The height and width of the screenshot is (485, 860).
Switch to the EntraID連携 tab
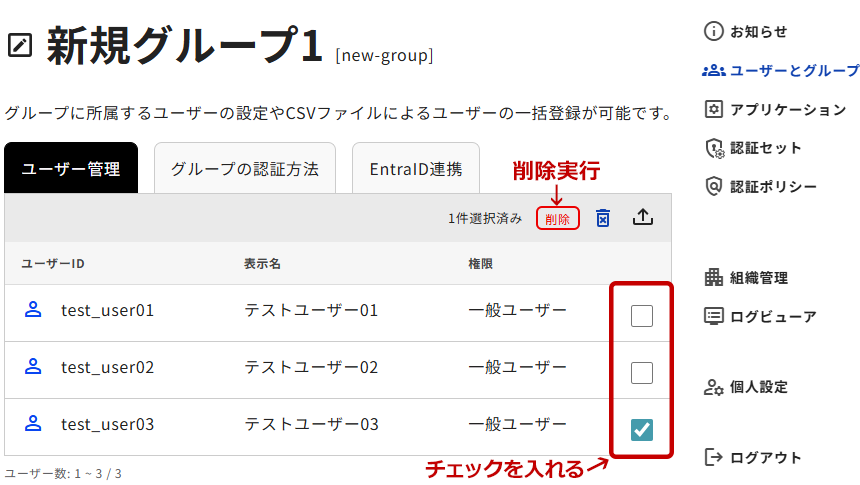[415, 169]
